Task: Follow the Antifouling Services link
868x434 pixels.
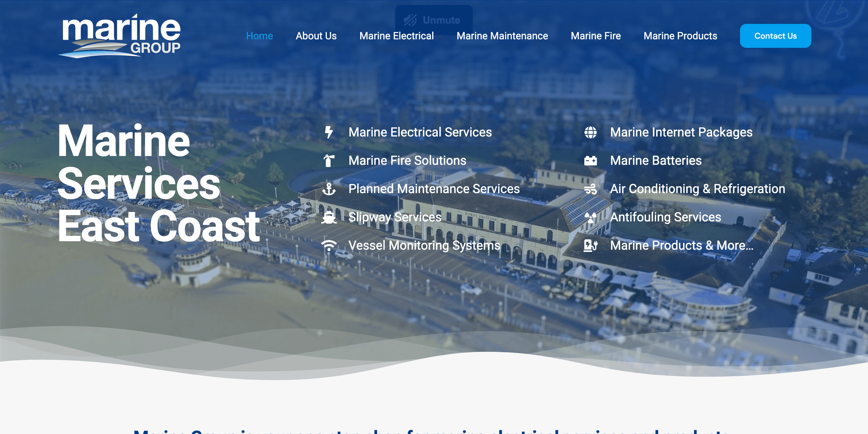Action: coord(665,217)
